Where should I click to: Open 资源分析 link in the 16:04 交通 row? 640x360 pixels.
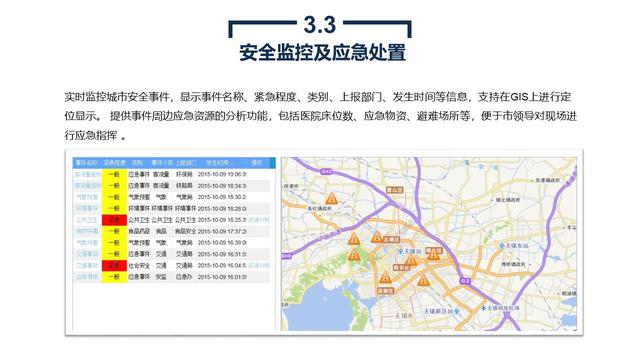point(259,266)
